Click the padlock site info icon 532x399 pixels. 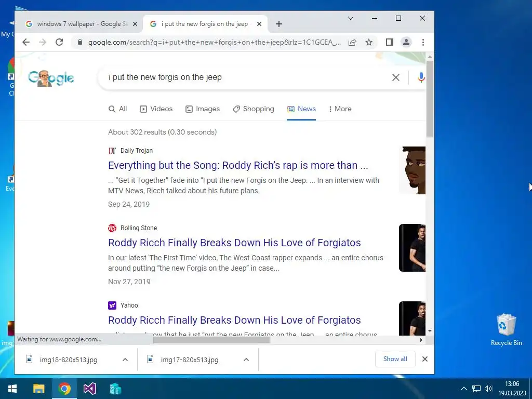pyautogui.click(x=80, y=42)
